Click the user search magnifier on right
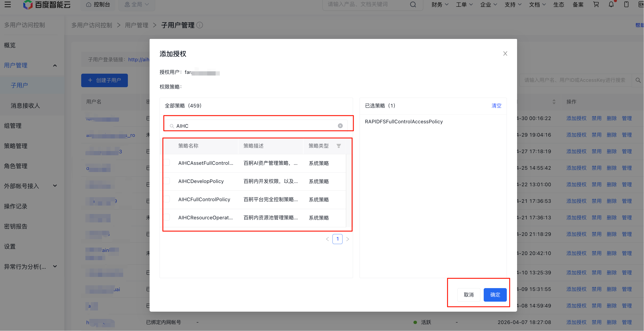 638,80
